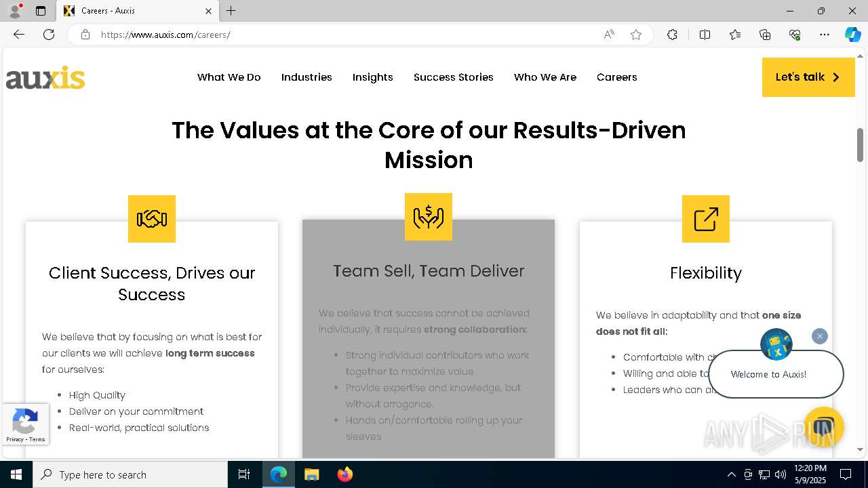
Task: Open Settings and more menu
Action: [x=825, y=35]
